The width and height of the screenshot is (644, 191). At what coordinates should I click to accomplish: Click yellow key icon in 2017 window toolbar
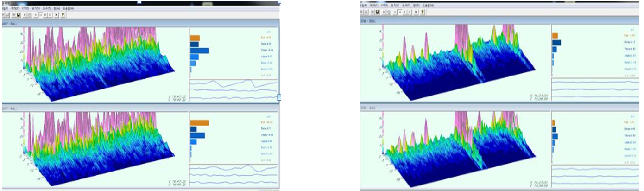pyautogui.click(x=63, y=15)
